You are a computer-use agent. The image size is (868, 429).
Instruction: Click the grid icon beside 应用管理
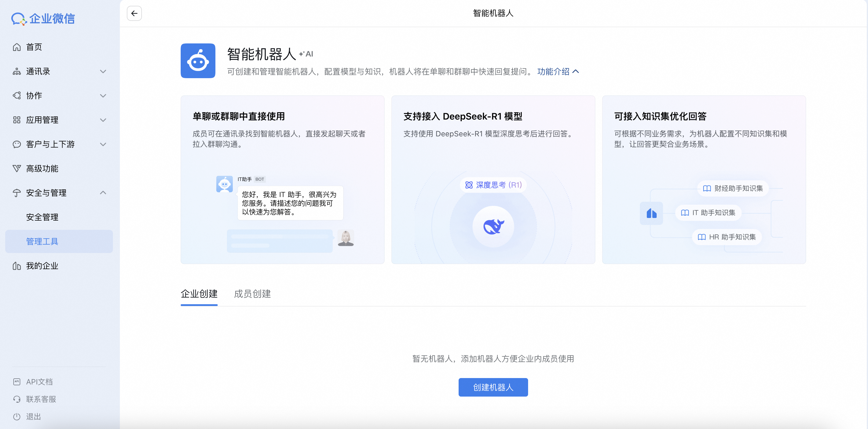pos(17,120)
